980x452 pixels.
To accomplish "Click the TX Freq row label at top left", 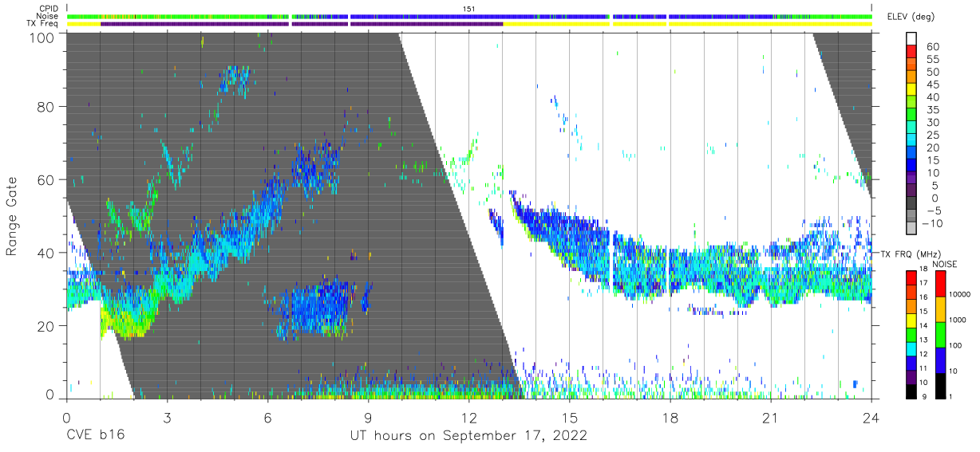I will click(x=41, y=24).
